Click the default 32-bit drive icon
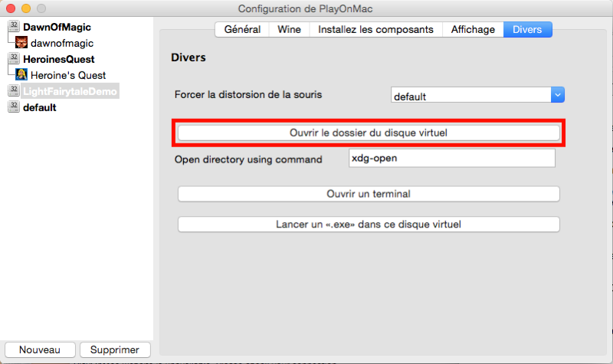 [x=14, y=107]
